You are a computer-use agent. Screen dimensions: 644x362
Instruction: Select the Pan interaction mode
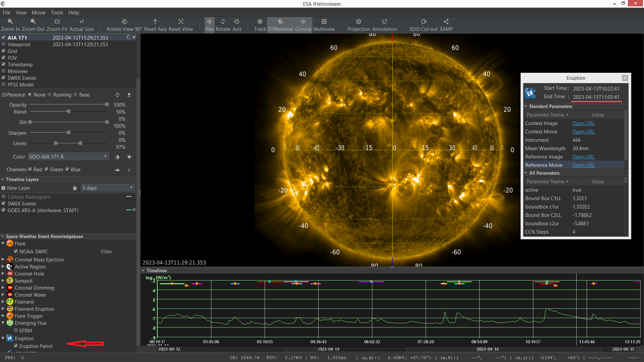209,25
